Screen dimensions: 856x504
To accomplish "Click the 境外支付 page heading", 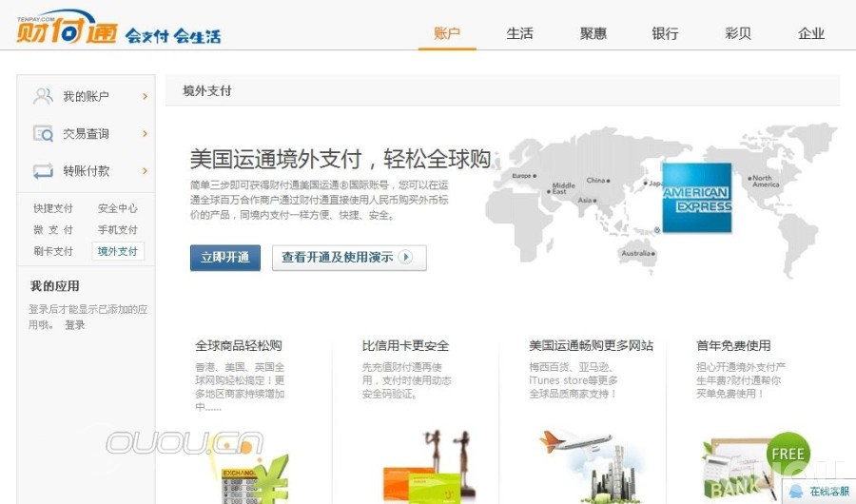I will 207,90.
